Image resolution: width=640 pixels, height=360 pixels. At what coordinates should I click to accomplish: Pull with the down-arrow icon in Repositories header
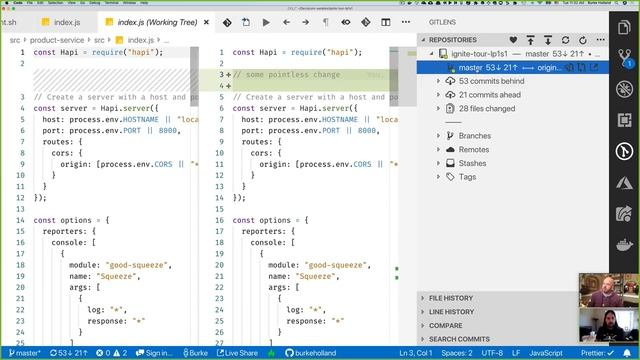click(x=548, y=40)
